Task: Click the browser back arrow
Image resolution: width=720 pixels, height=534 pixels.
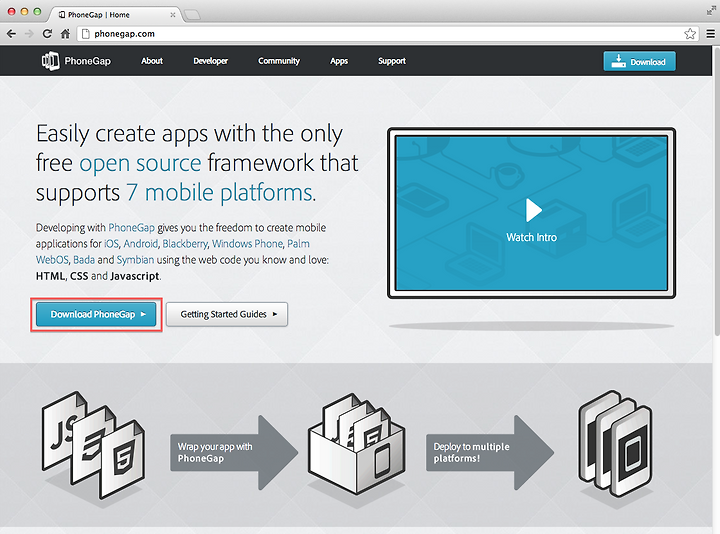Action: pos(11,34)
